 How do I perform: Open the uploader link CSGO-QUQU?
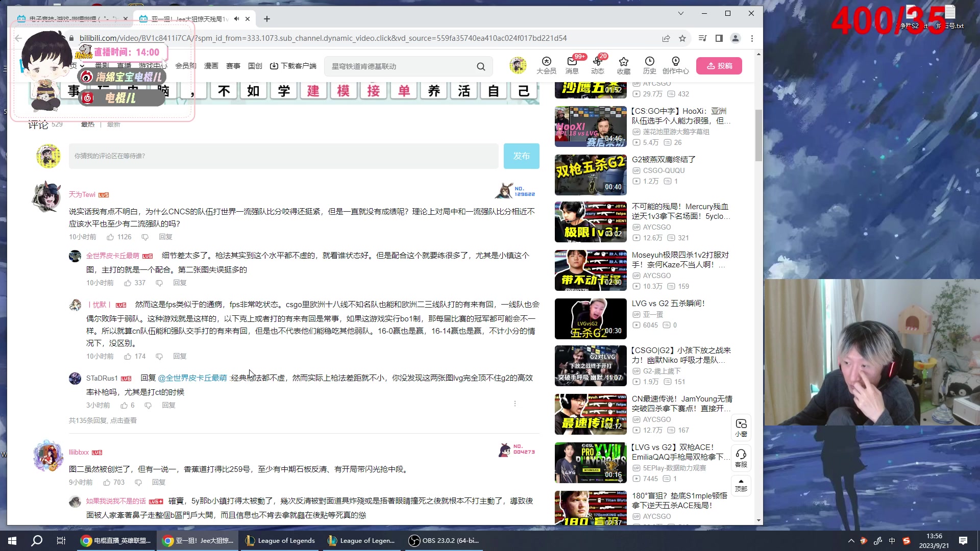pos(664,170)
